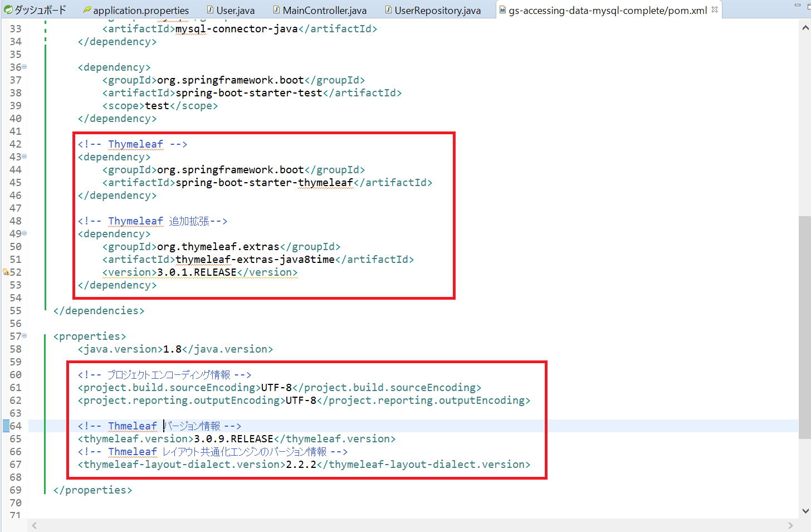Click the Spring leaf icon on ダッシュボード tab
811x532 pixels.
tap(8, 9)
